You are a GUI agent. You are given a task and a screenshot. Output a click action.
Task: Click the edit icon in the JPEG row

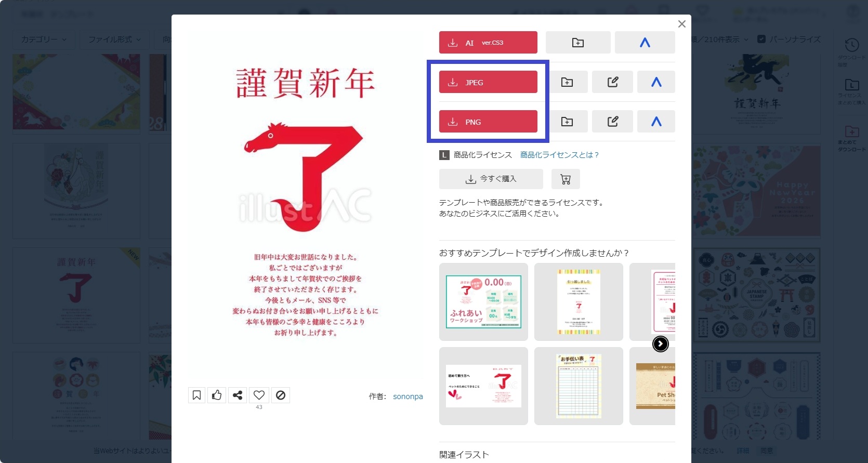(x=612, y=82)
